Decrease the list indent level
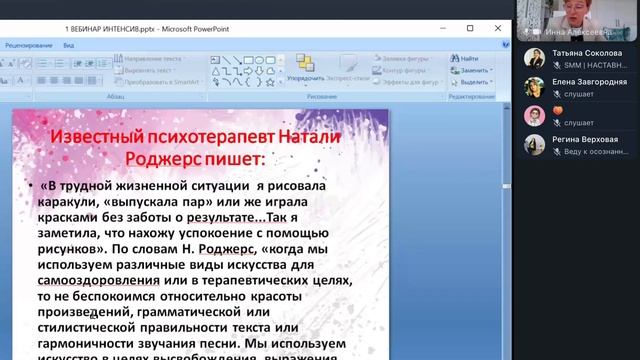 78,63
